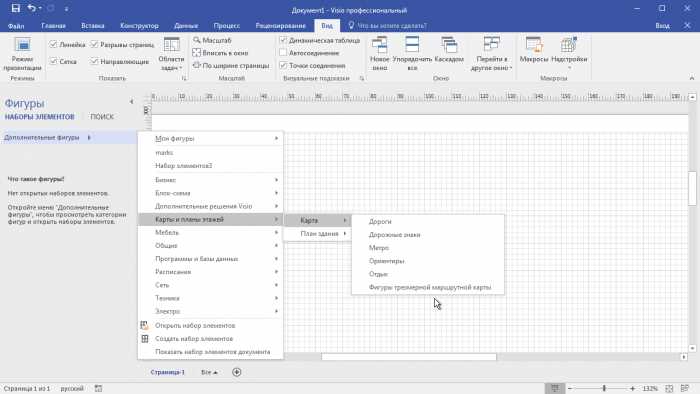
Task: Toggle the Линейка checkbox
Action: pyautogui.click(x=54, y=44)
